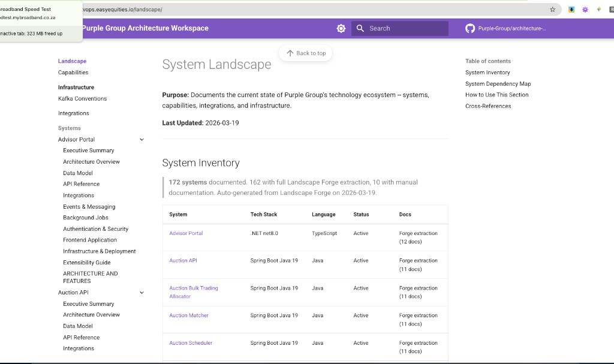Open the green diamond browser extension

(599, 10)
